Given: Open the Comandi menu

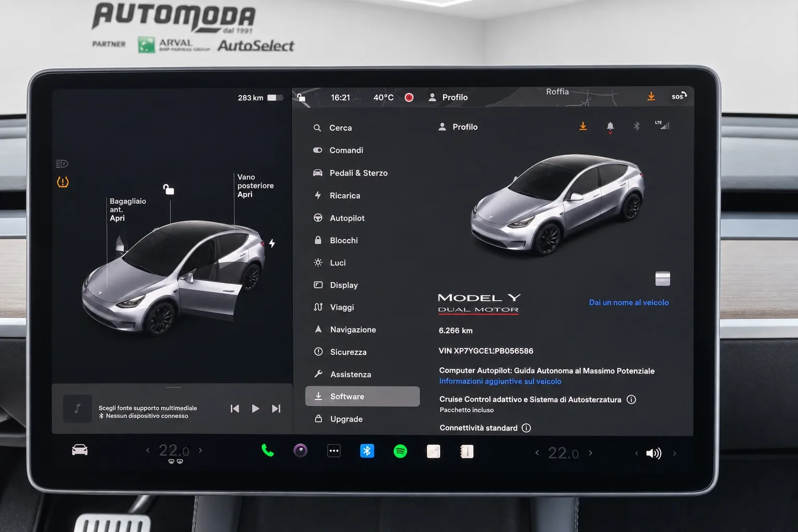Looking at the screenshot, I should (338, 150).
